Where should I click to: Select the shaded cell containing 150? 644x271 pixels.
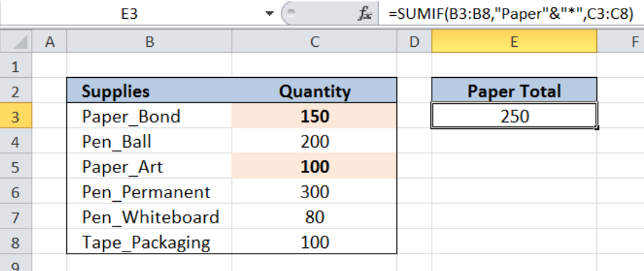point(315,117)
